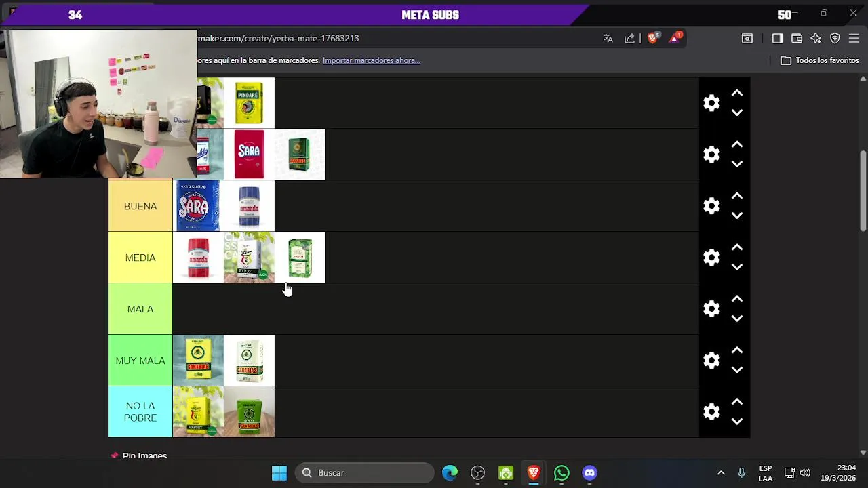
Task: Open settings gear for the Pindaré row
Action: coord(711,103)
